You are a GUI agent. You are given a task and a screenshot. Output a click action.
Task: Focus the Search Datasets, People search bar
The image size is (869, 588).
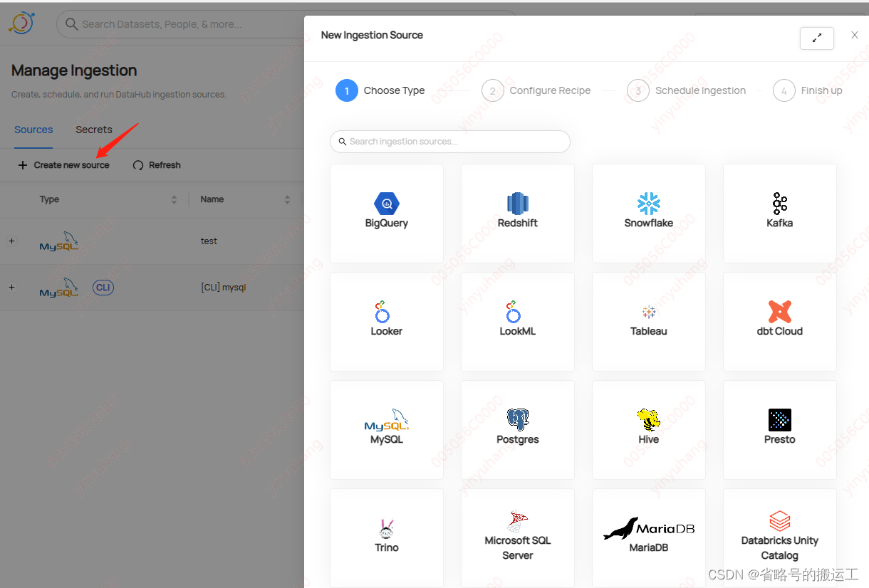(x=182, y=24)
